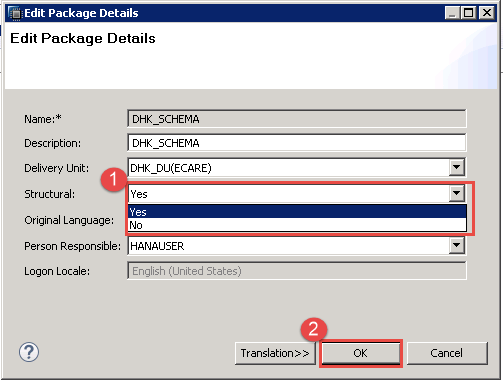Image resolution: width=503 pixels, height=382 pixels.
Task: Click the Structural field showing Yes
Action: [x=288, y=194]
